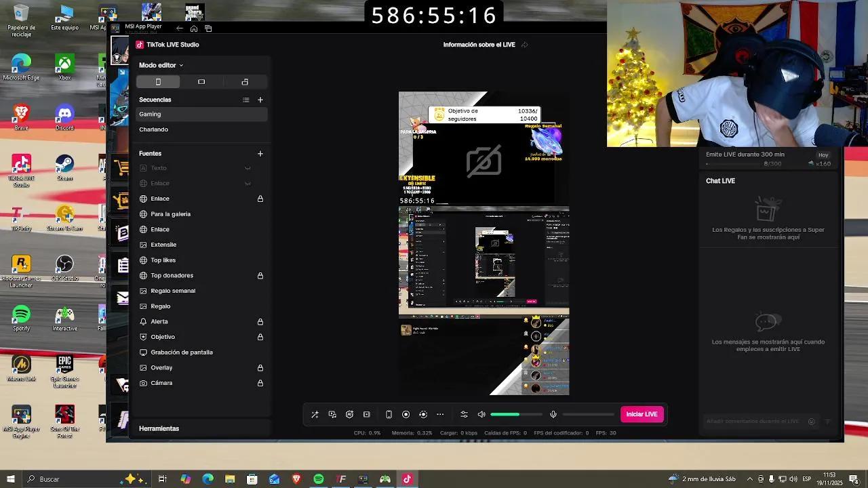868x488 pixels.
Task: Select the Grabación de pantalla source
Action: [201, 352]
